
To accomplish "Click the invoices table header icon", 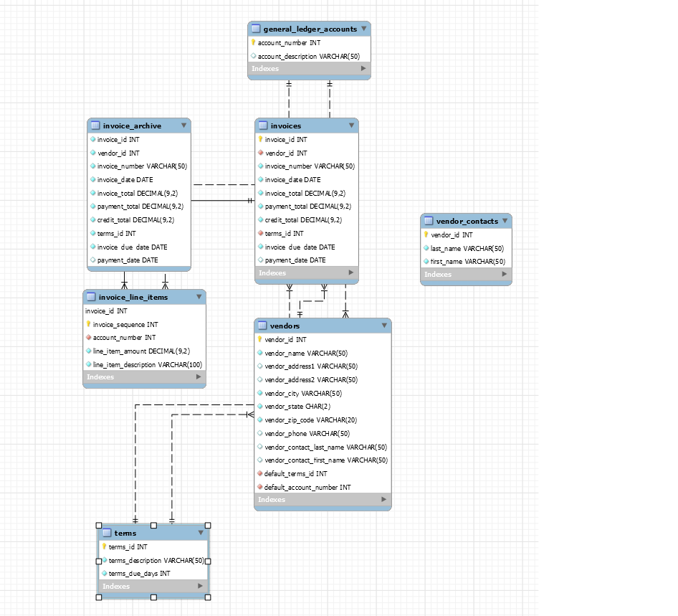I will pyautogui.click(x=263, y=125).
